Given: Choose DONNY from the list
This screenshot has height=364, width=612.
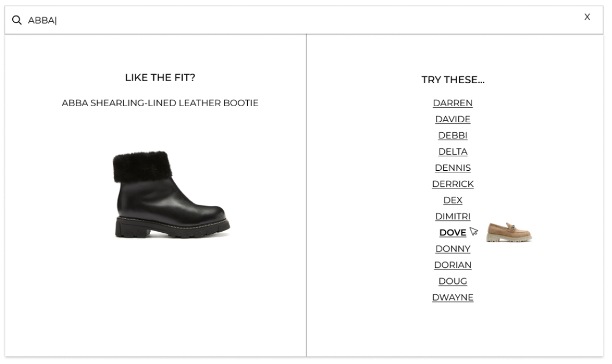Looking at the screenshot, I should (x=453, y=249).
